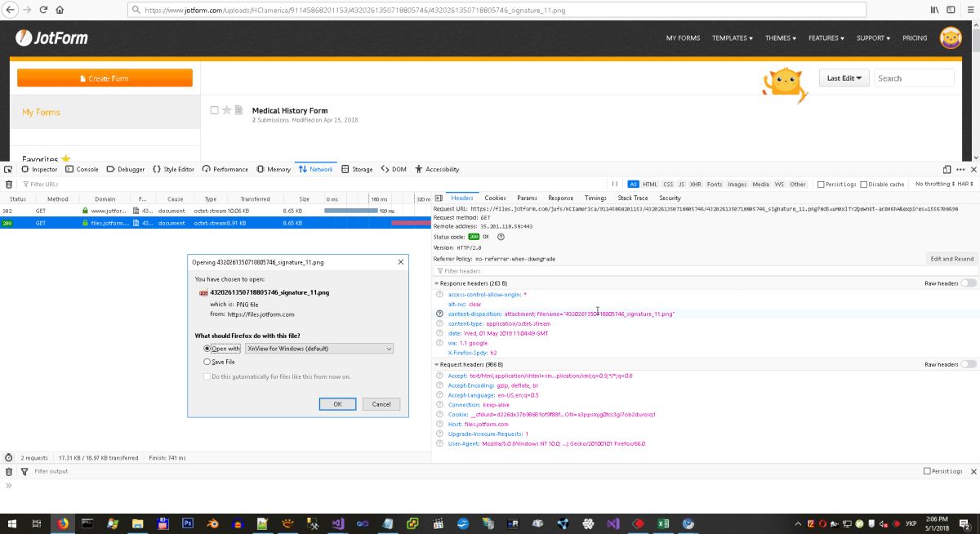Click the Create Form button
The height and width of the screenshot is (534, 980).
point(105,78)
